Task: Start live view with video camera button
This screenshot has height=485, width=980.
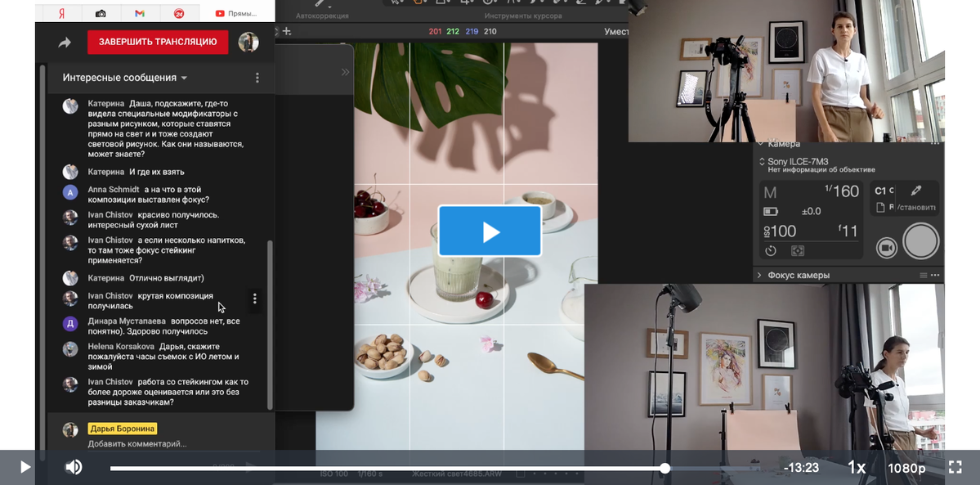Action: (886, 247)
